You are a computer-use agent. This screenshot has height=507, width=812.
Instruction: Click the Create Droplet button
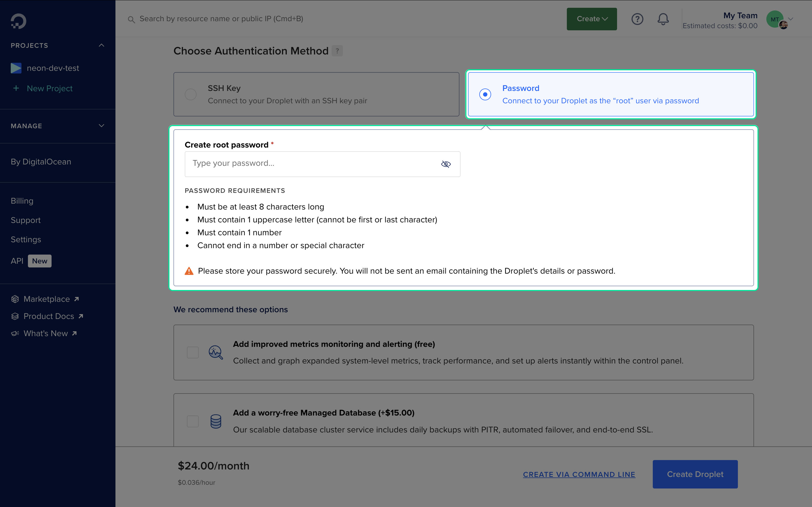tap(695, 474)
